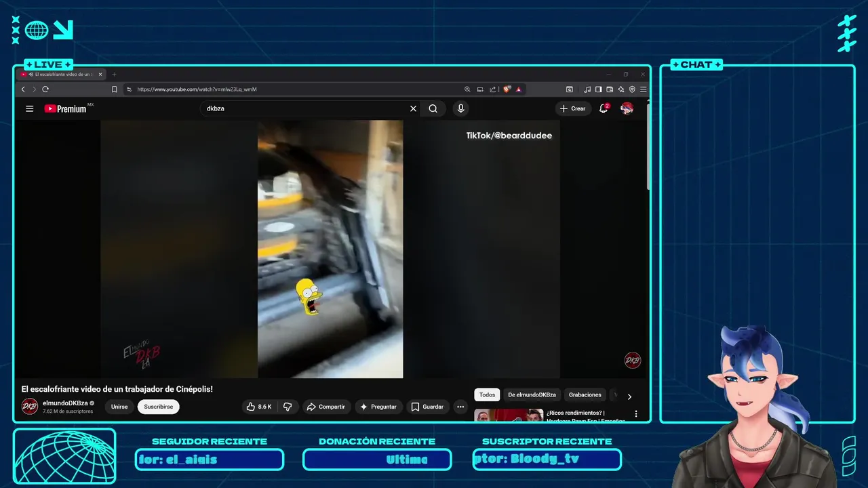Open the browser music note playlist icon

(x=588, y=89)
